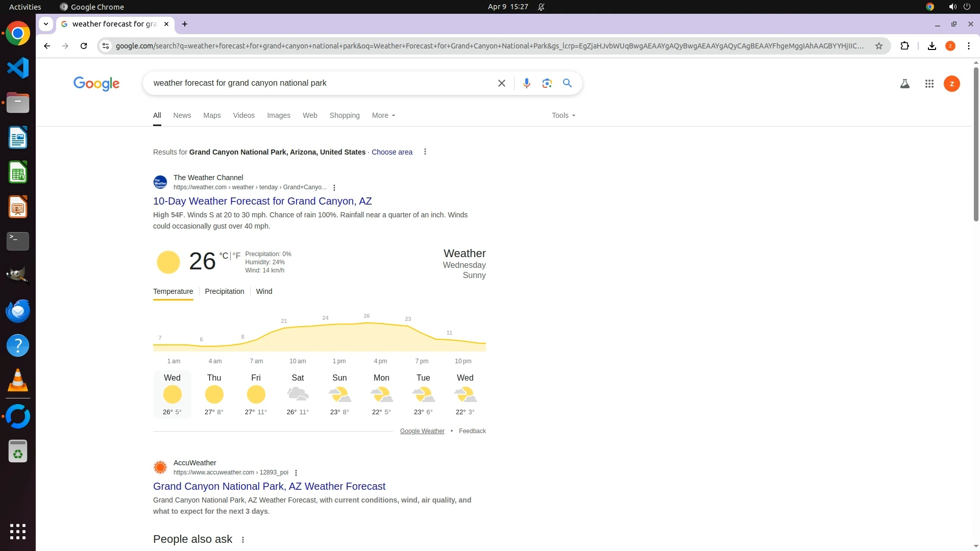This screenshot has height=551, width=980.
Task: Click the voice search microphone icon
Action: click(x=526, y=83)
